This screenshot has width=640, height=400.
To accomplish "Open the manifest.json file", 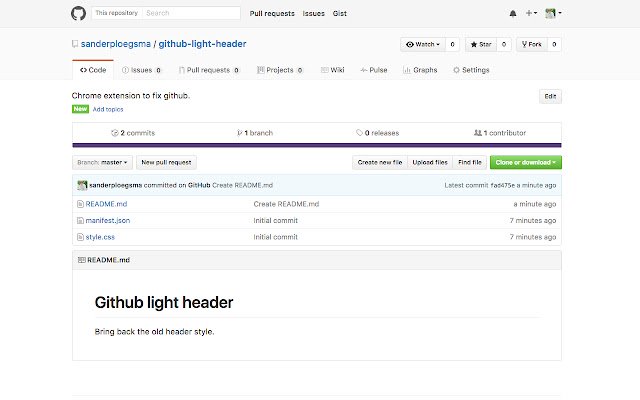I will [108, 220].
